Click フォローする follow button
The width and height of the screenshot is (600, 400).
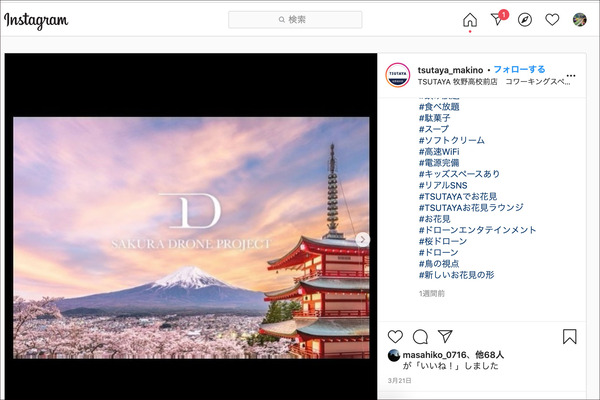(x=519, y=69)
